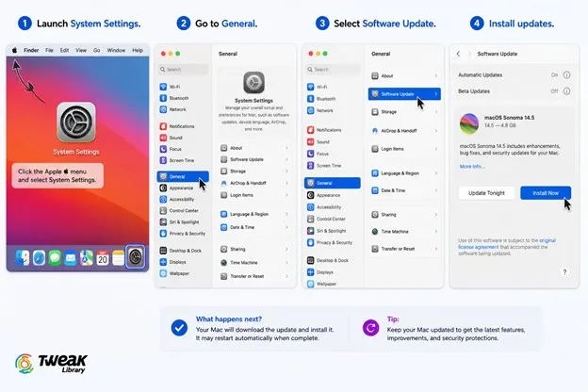The height and width of the screenshot is (392, 588).
Task: Open the Edit menu
Action: point(64,50)
